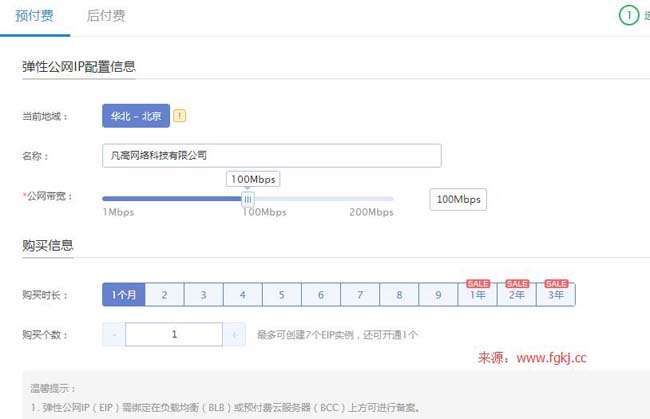650x419 pixels.
Task: Click the 名称 text input field
Action: 271,156
